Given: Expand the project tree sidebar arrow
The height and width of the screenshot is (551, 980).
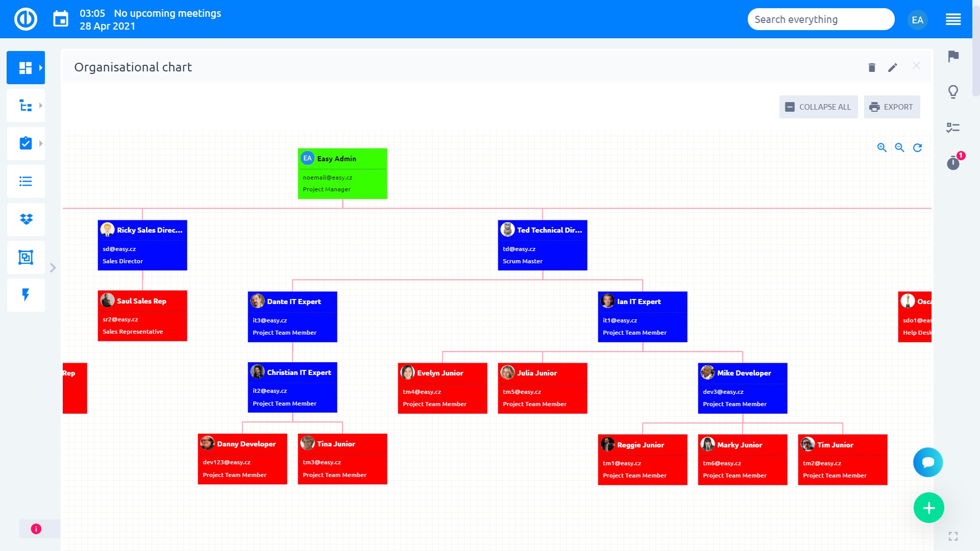Looking at the screenshot, I should 41,106.
